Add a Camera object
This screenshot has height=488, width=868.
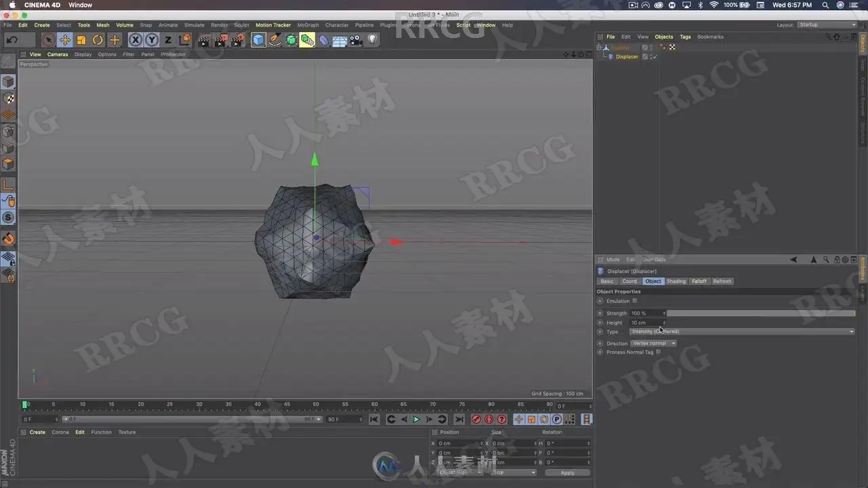pos(356,40)
